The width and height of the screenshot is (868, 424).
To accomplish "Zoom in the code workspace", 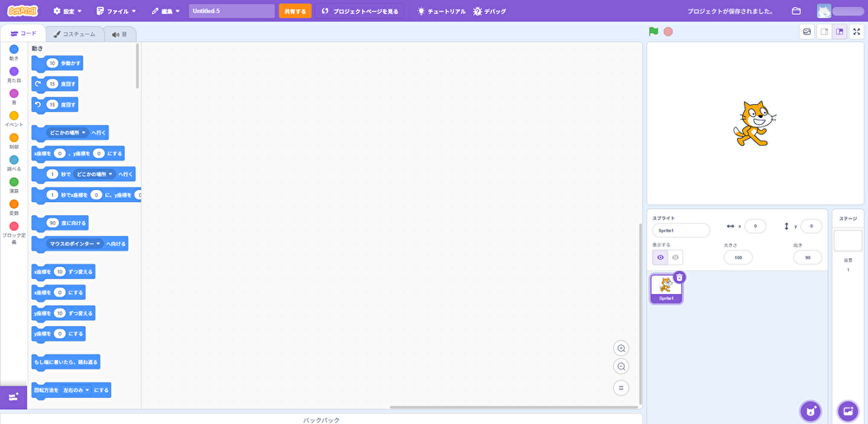I will click(x=621, y=349).
